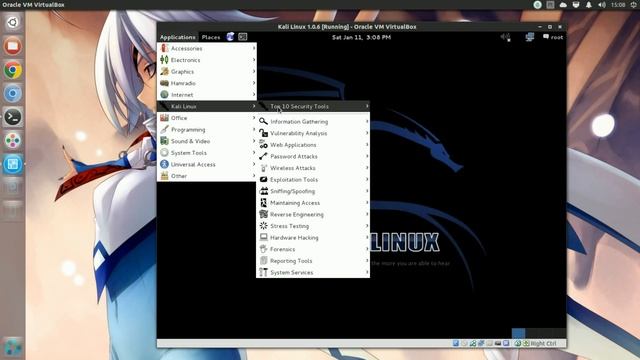Click the Stress Testing icon

264,226
